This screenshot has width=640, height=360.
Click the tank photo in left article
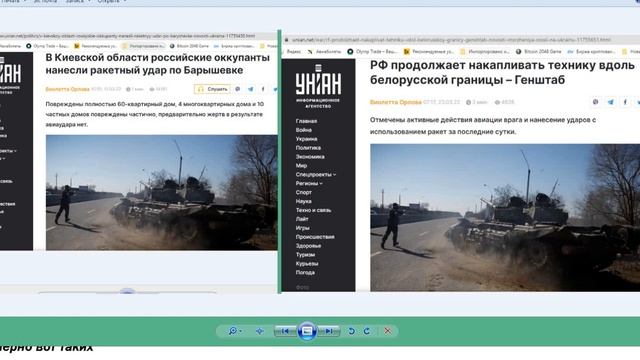click(162, 193)
